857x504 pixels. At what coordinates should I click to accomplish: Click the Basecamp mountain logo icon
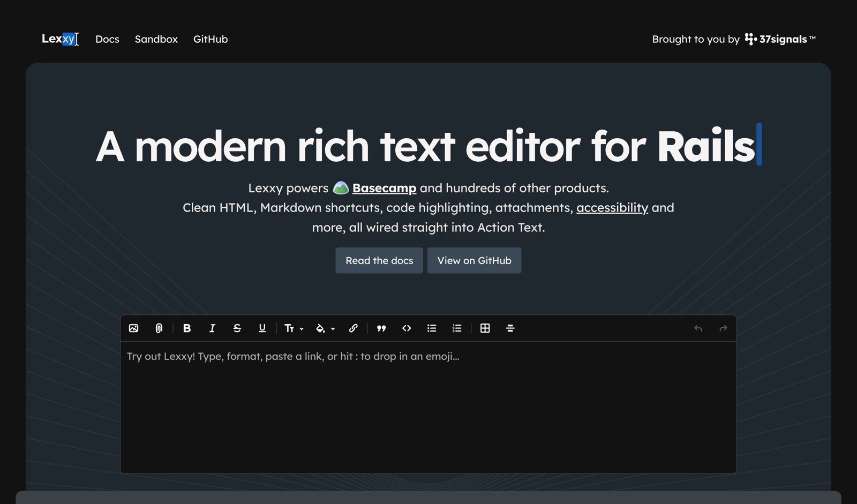coord(341,188)
